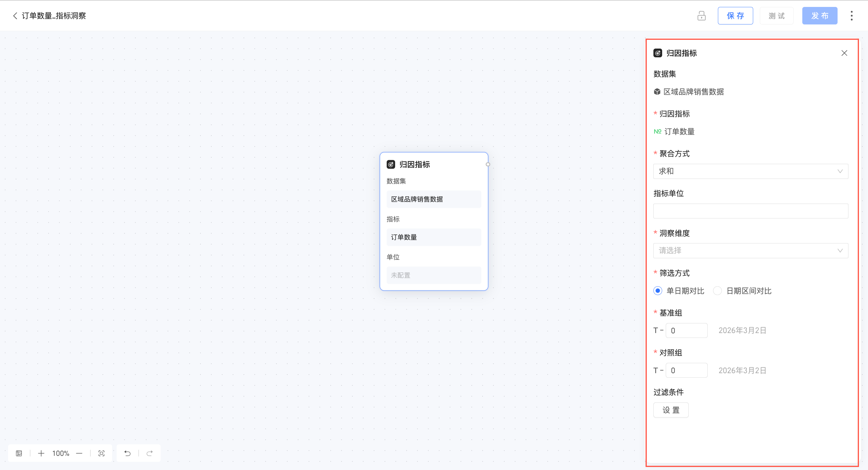Click the 发布 button
868x470 pixels.
pyautogui.click(x=819, y=16)
